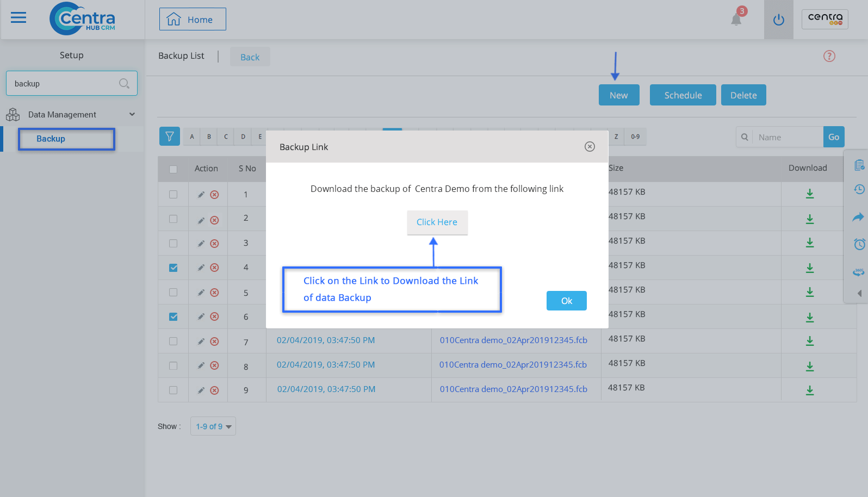Open the filter funnel icon
The height and width of the screenshot is (497, 868).
170,136
